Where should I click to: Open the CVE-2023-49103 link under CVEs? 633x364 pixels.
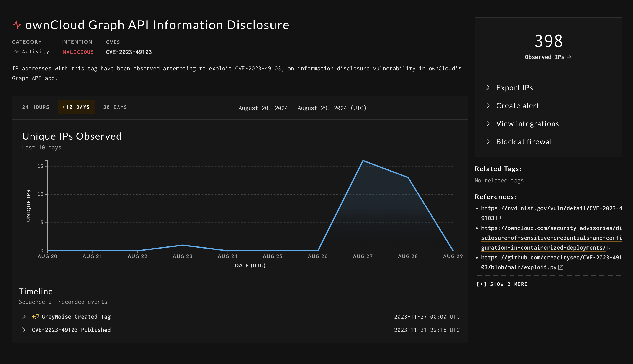coord(129,52)
